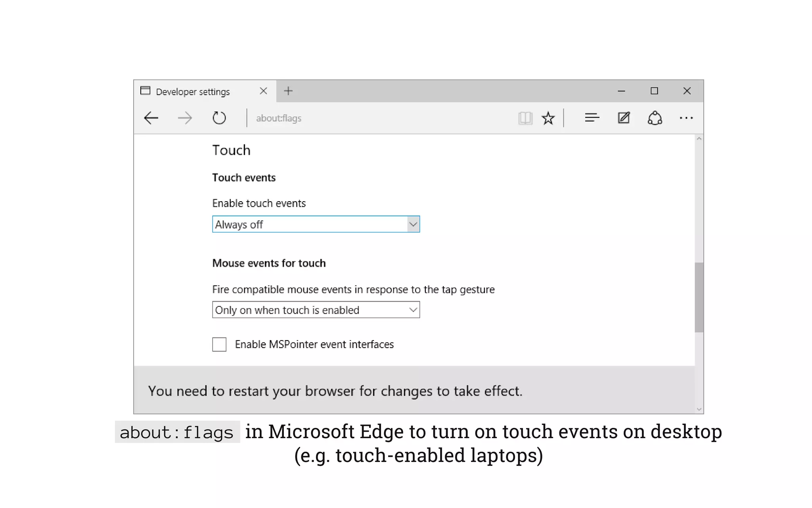Check Enable MSPointer event interfaces

click(219, 344)
